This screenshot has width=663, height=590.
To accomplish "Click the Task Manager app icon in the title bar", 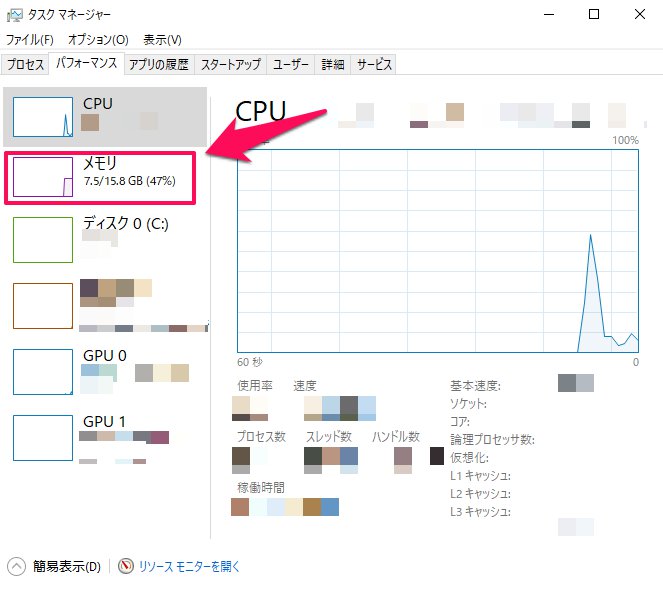I will tap(15, 15).
